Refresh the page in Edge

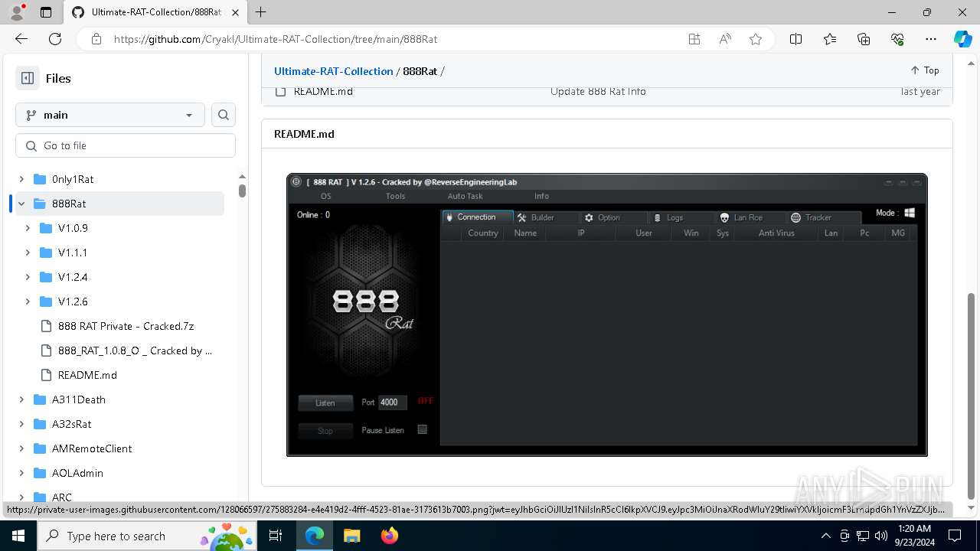[55, 39]
